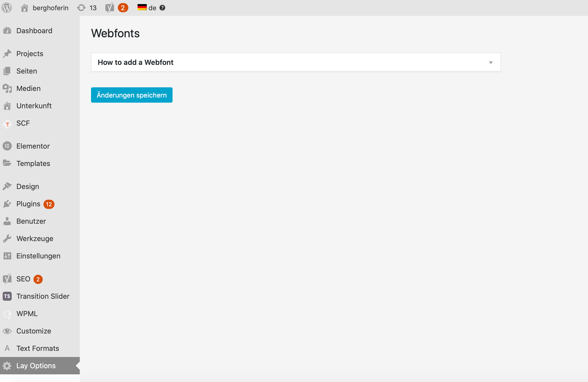The image size is (588, 382).
Task: Open berghoferin site link
Action: [x=50, y=8]
